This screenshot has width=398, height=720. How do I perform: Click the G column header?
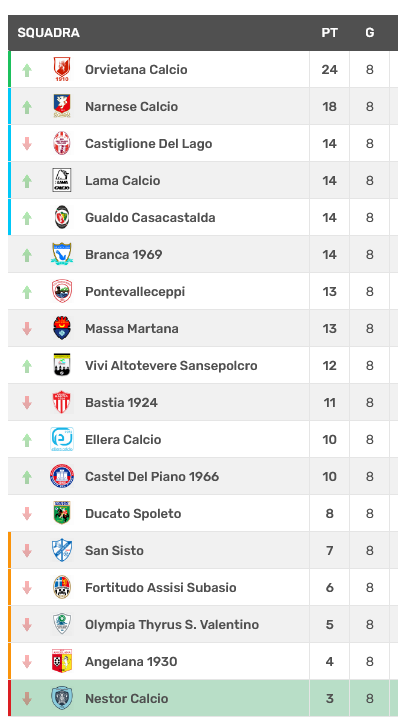[x=370, y=33]
